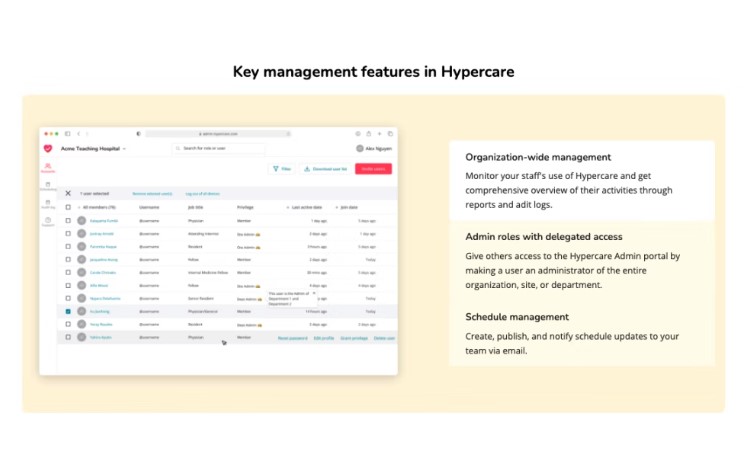Image resolution: width=747 pixels, height=476 pixels.
Task: Click the '14 hours ago' cell
Action: click(316, 311)
